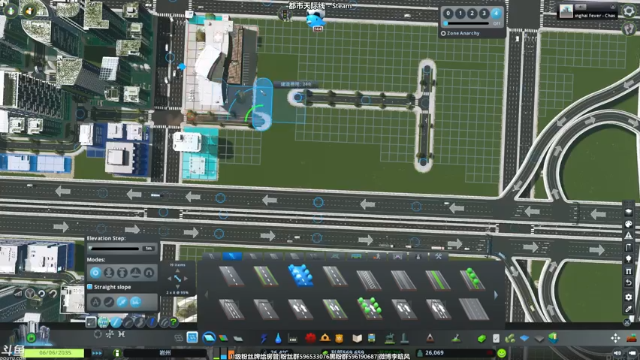Click the city name field in bottom bar
This screenshot has height=360, width=640.
click(165, 353)
